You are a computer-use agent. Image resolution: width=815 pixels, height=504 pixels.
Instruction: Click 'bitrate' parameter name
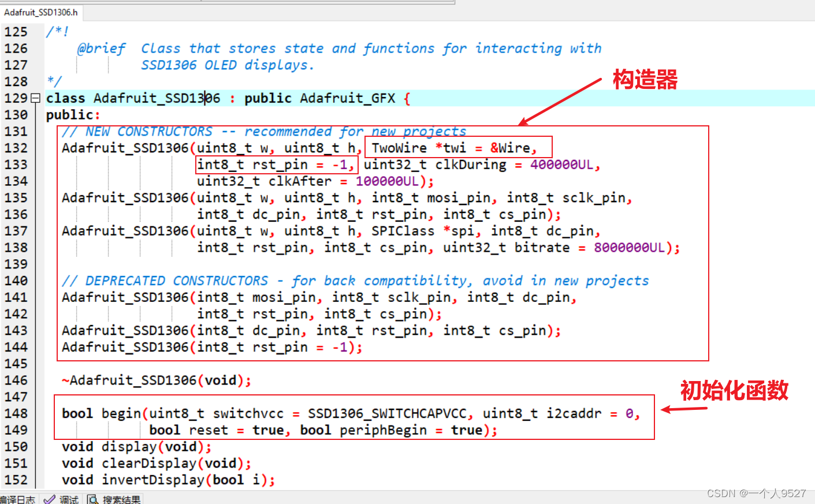(542, 248)
